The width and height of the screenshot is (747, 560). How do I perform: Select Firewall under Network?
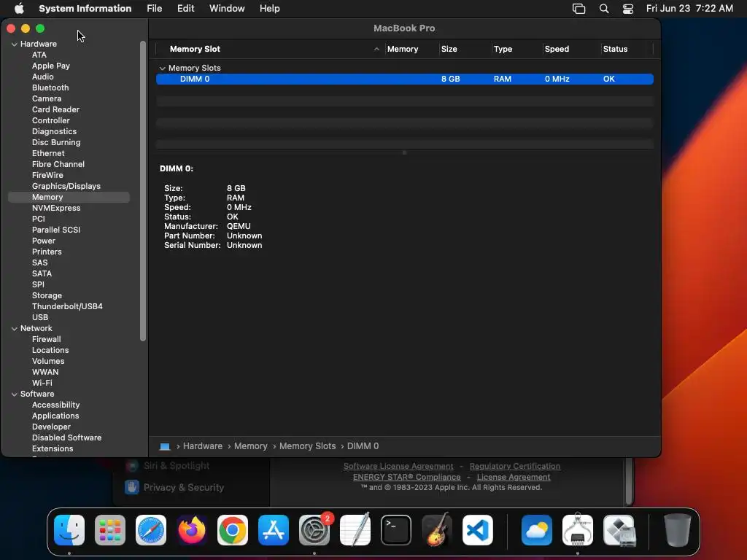point(46,340)
